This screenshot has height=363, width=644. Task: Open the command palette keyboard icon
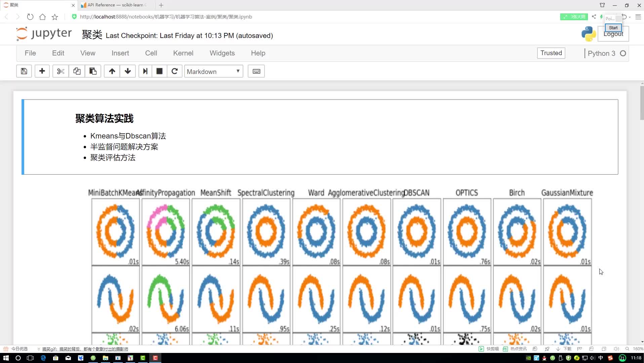pyautogui.click(x=256, y=71)
